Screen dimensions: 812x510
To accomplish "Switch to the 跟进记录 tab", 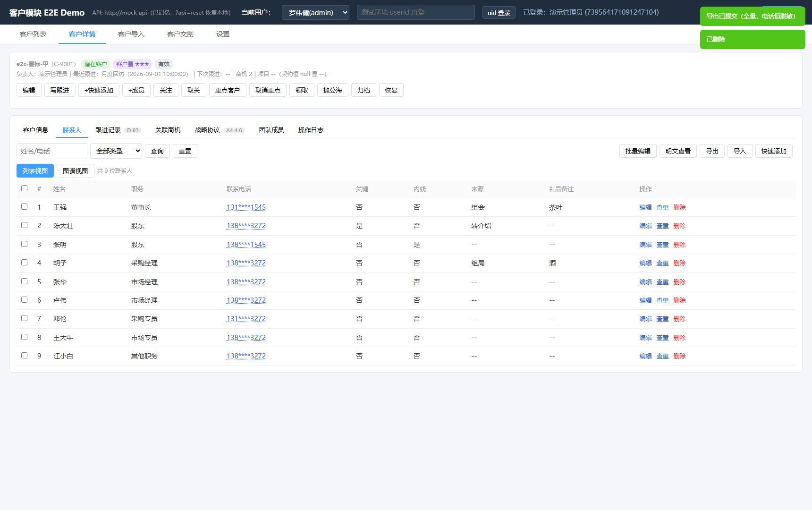I will click(x=108, y=130).
